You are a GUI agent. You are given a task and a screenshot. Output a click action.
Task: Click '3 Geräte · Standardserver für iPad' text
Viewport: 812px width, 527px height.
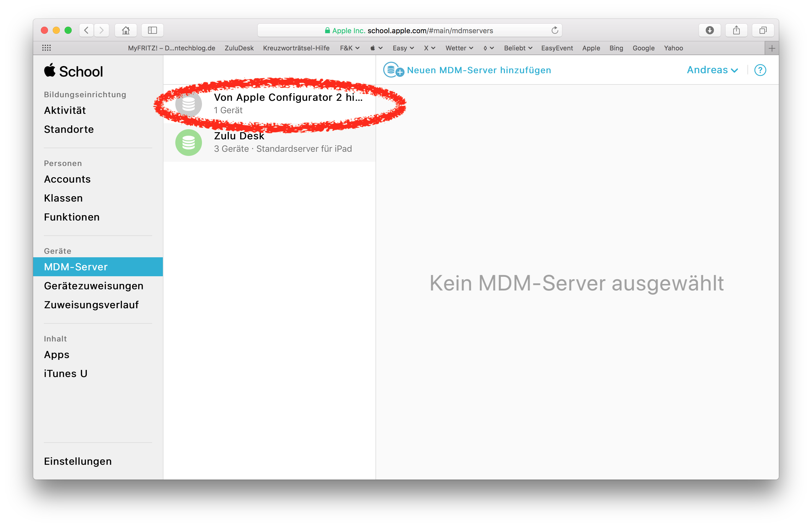283,149
